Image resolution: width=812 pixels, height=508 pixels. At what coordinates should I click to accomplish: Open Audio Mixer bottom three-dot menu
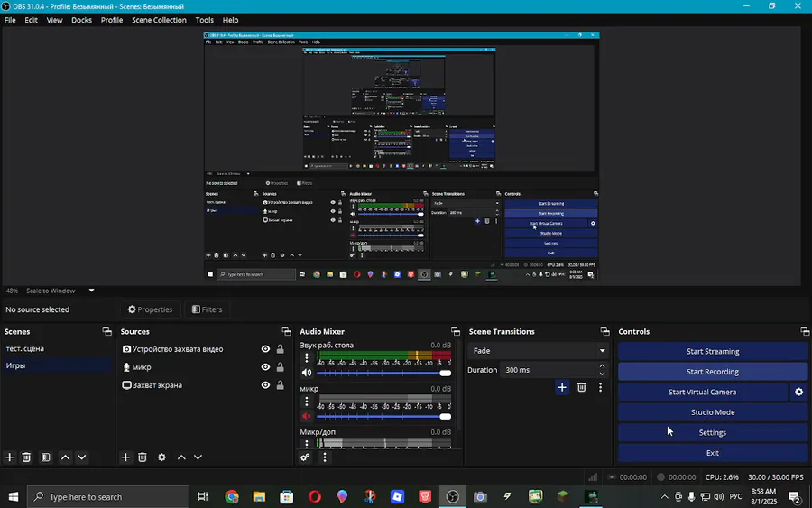[x=325, y=457]
